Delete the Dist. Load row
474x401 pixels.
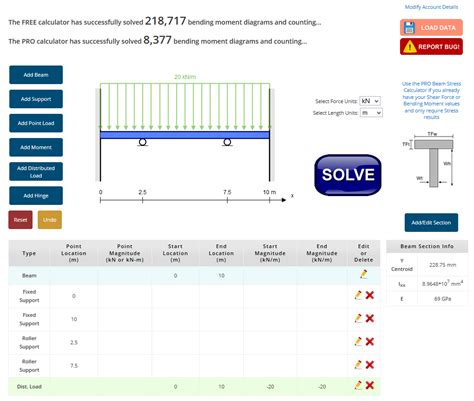tap(371, 386)
